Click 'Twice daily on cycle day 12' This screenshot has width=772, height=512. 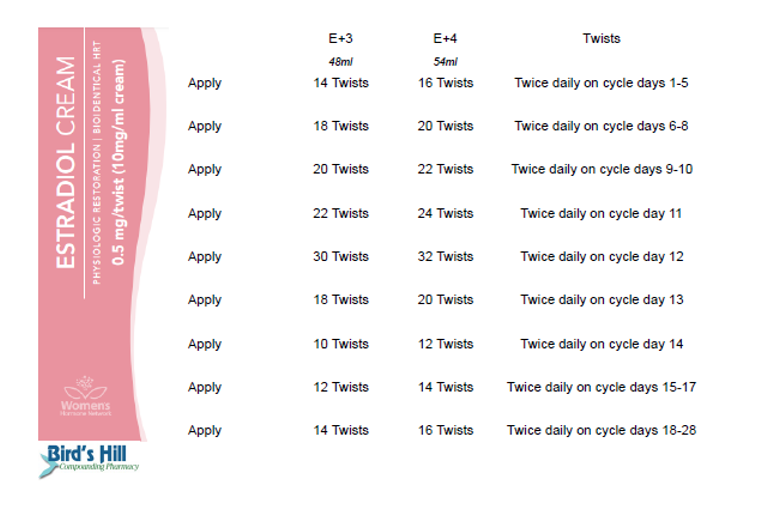click(602, 257)
